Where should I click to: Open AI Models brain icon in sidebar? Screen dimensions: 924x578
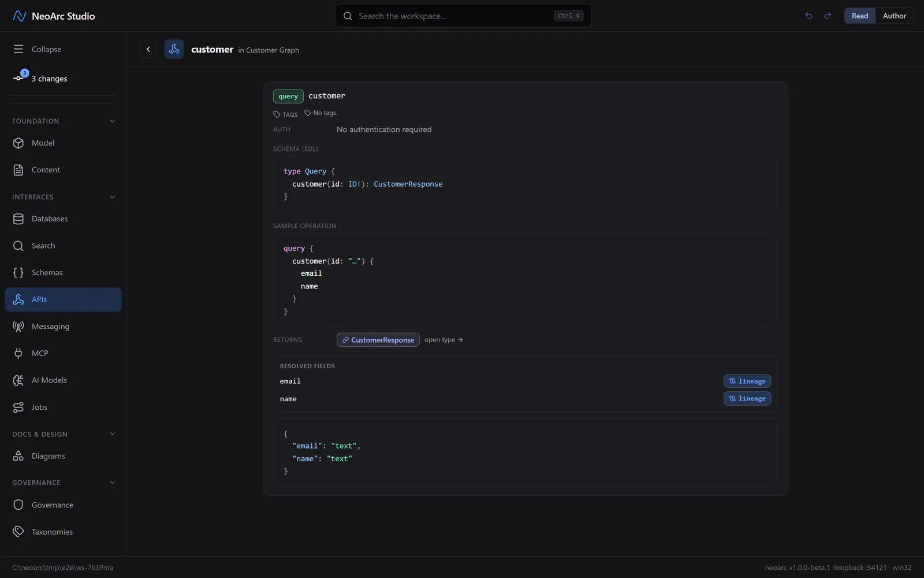pyautogui.click(x=18, y=380)
